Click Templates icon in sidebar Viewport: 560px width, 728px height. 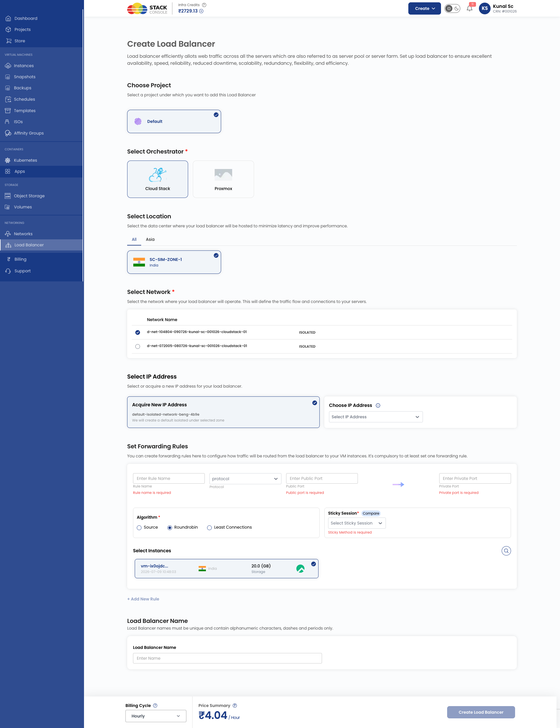click(8, 111)
